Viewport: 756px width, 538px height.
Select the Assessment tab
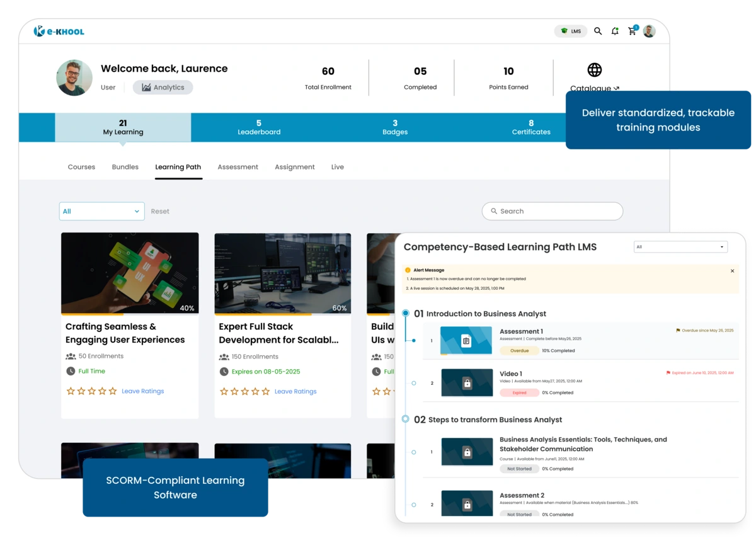[238, 167]
